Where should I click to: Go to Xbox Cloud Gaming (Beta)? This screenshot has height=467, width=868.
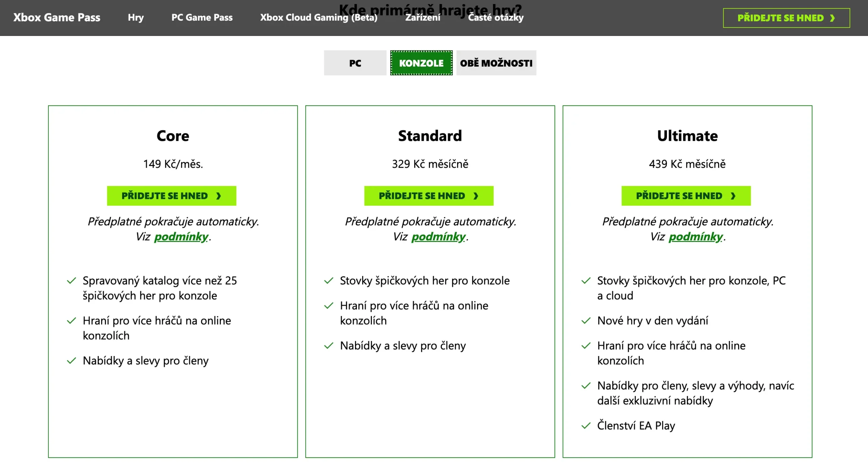(x=318, y=18)
